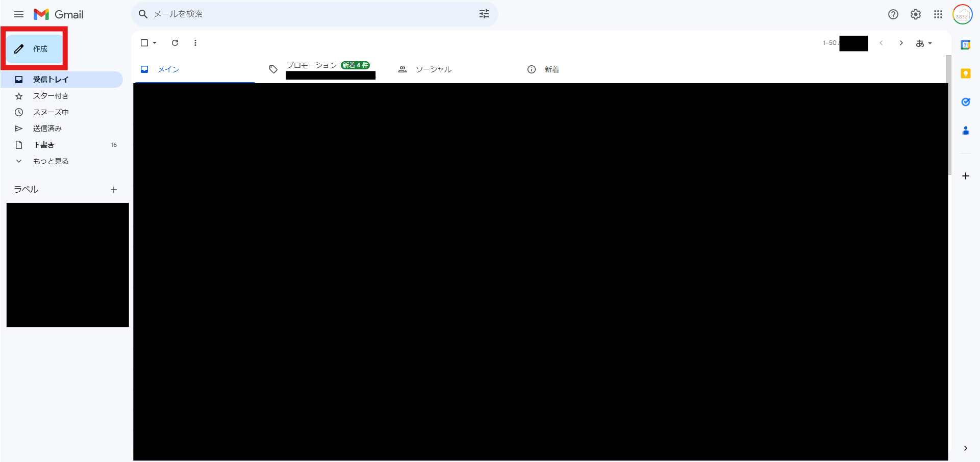Open the Google apps grid
Image resolution: width=980 pixels, height=462 pixels.
[x=938, y=14]
